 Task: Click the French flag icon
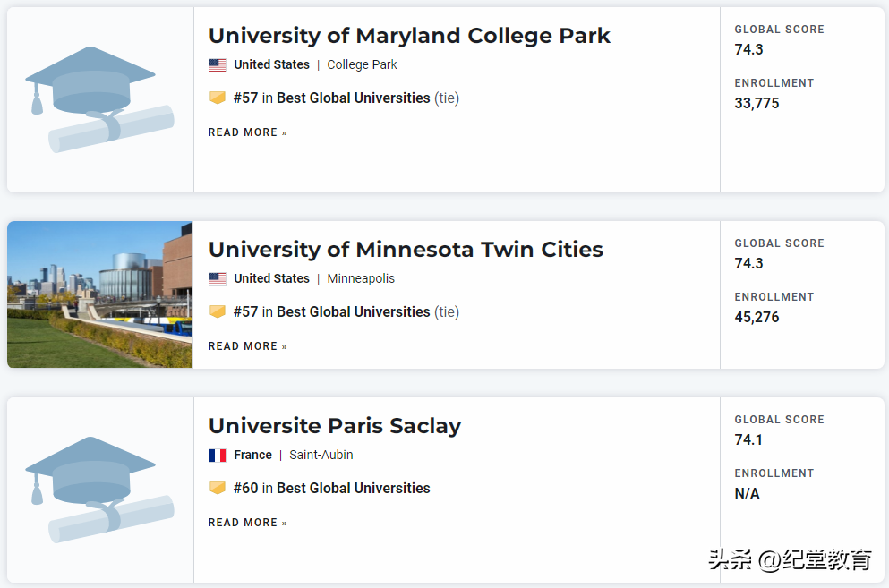click(x=218, y=456)
